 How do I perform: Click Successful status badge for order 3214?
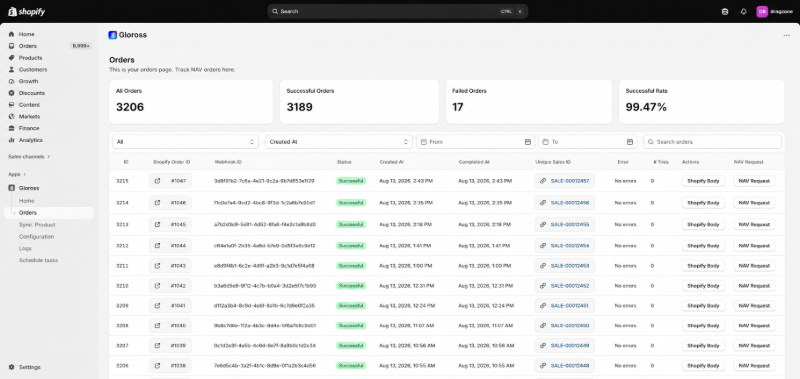pos(351,203)
